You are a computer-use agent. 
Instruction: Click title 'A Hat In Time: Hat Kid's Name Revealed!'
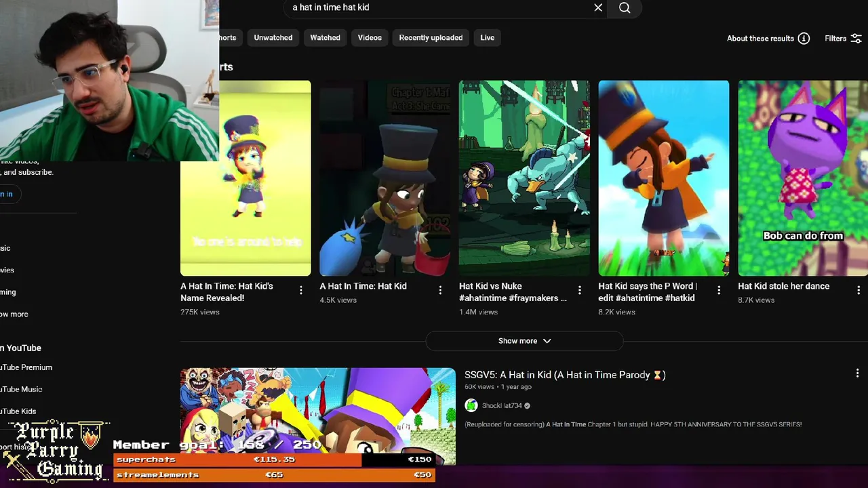click(226, 292)
